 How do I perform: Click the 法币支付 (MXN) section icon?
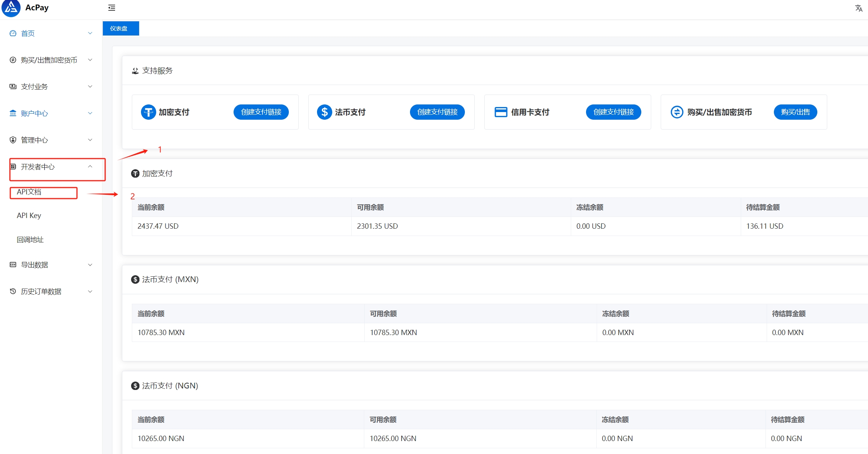pos(135,279)
